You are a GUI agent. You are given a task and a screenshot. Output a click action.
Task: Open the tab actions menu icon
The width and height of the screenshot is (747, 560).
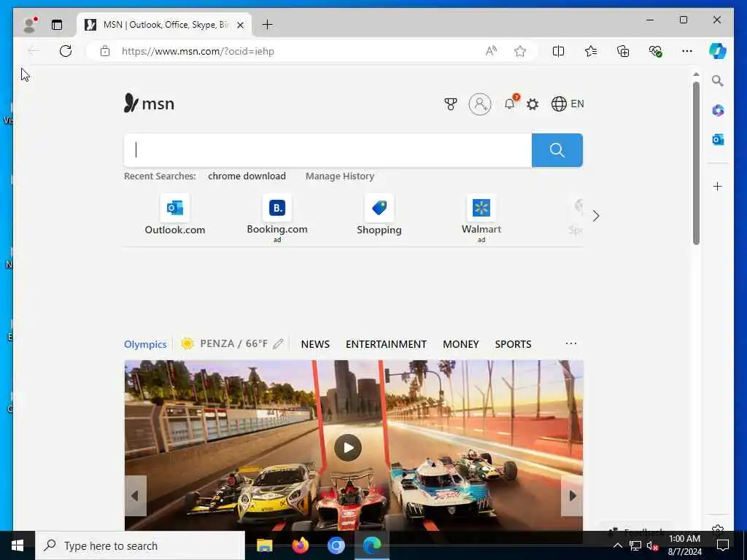pyautogui.click(x=57, y=25)
